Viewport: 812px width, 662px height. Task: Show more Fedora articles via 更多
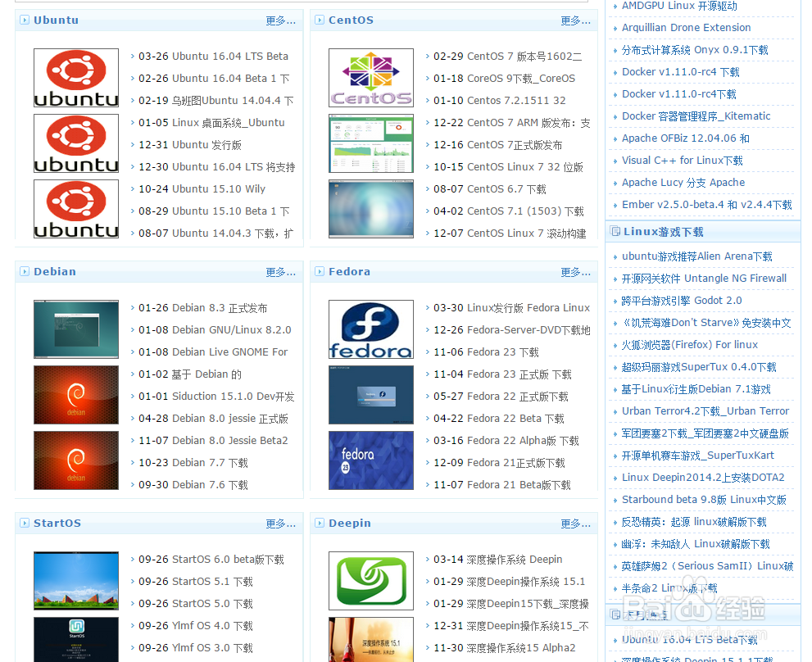(575, 272)
